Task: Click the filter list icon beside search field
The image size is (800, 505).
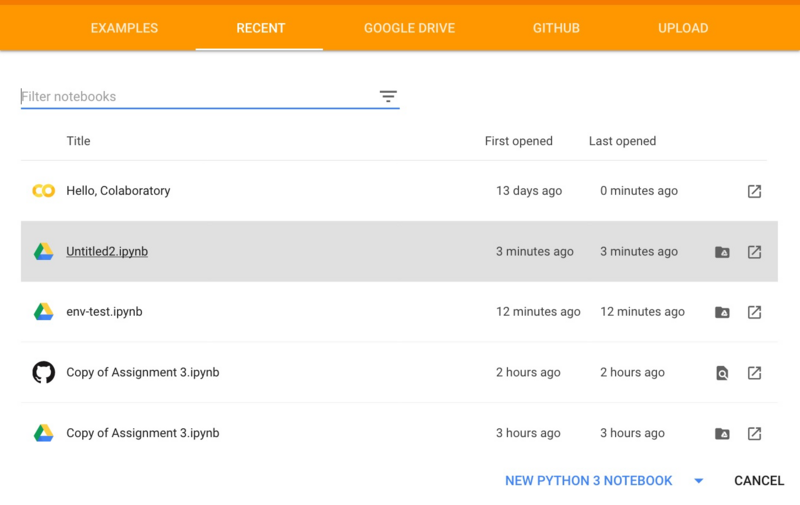Action: coord(388,97)
